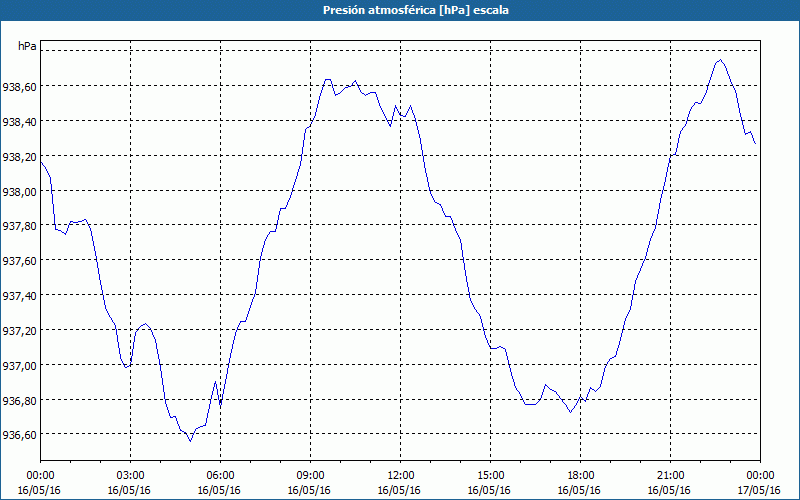Click the 15:00 time axis label

pos(490,476)
